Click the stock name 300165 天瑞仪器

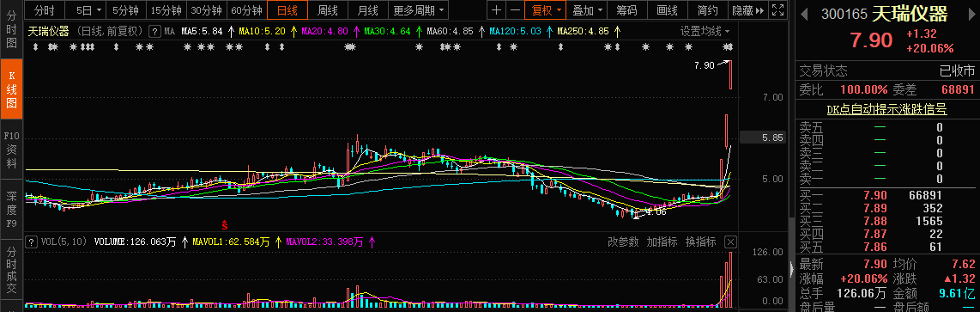(884, 14)
